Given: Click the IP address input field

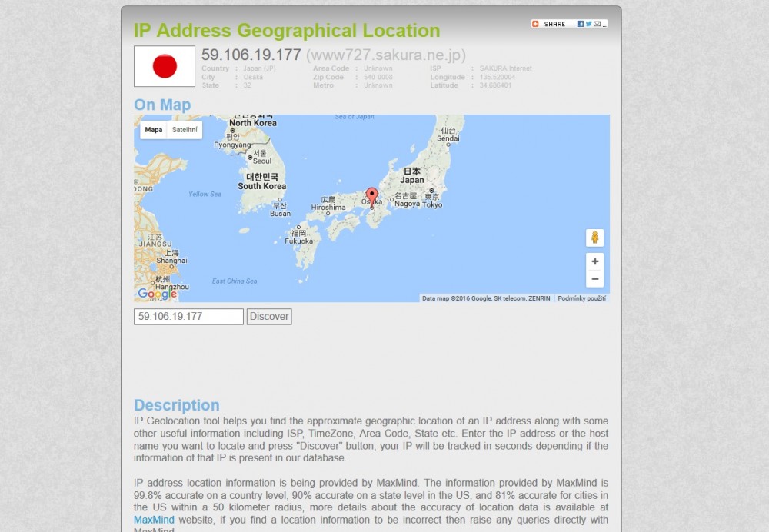Looking at the screenshot, I should [188, 317].
